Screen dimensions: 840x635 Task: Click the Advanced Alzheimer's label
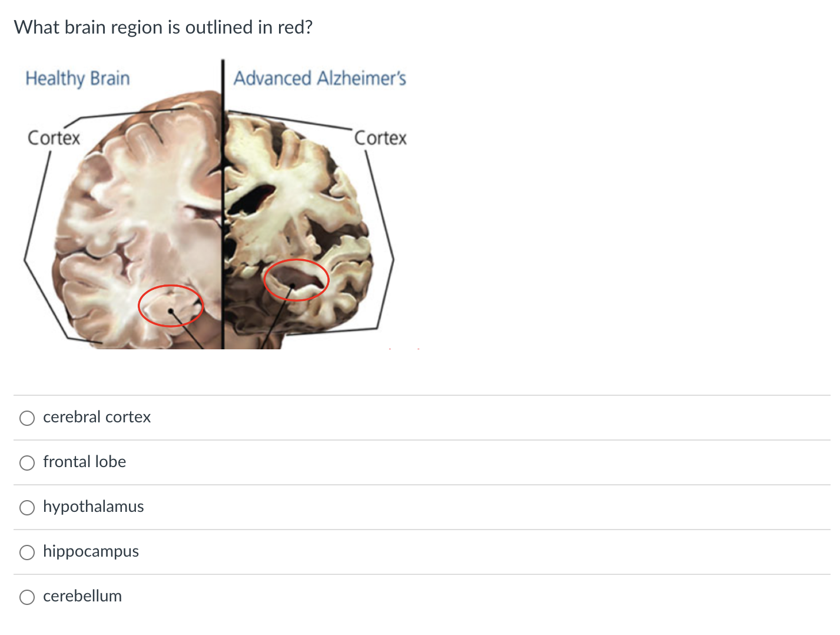320,78
